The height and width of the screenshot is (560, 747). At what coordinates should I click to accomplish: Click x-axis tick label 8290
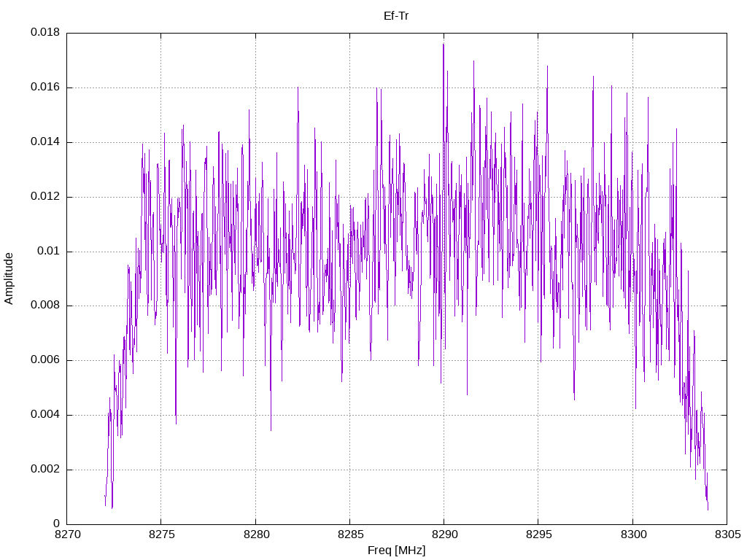coord(445,534)
